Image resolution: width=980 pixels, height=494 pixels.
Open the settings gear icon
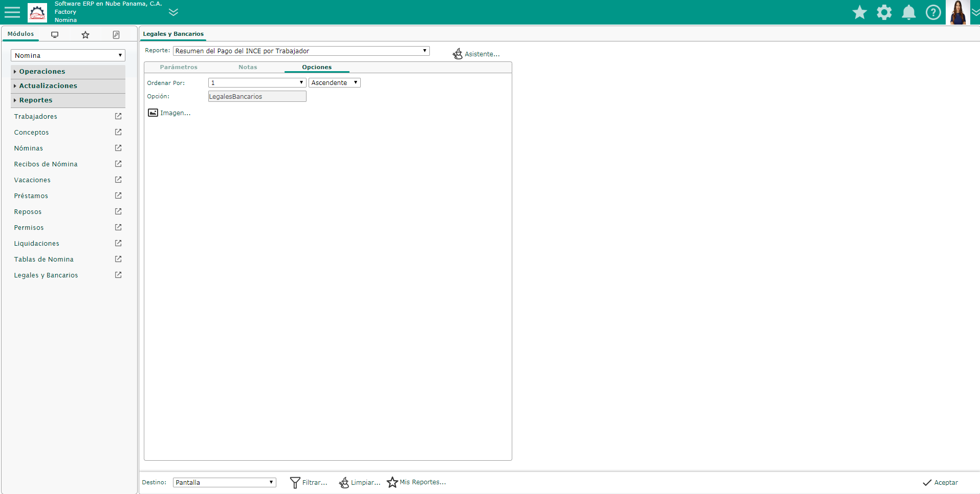pos(884,12)
